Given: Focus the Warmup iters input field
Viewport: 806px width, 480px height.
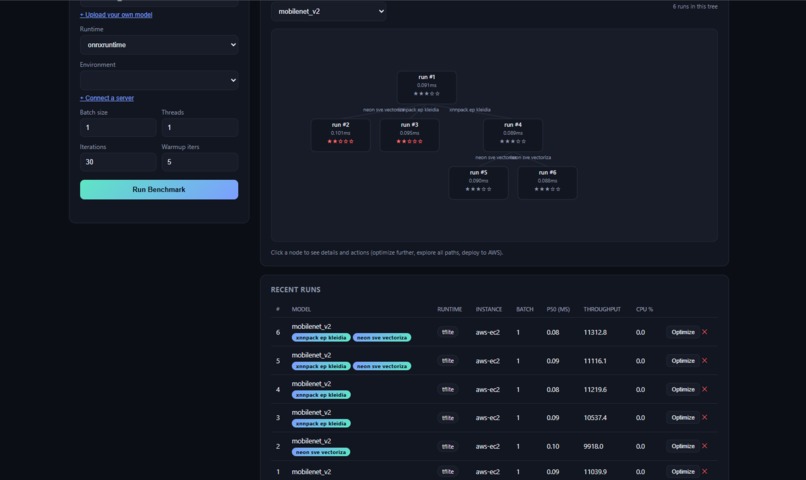Looking at the screenshot, I should coord(200,162).
